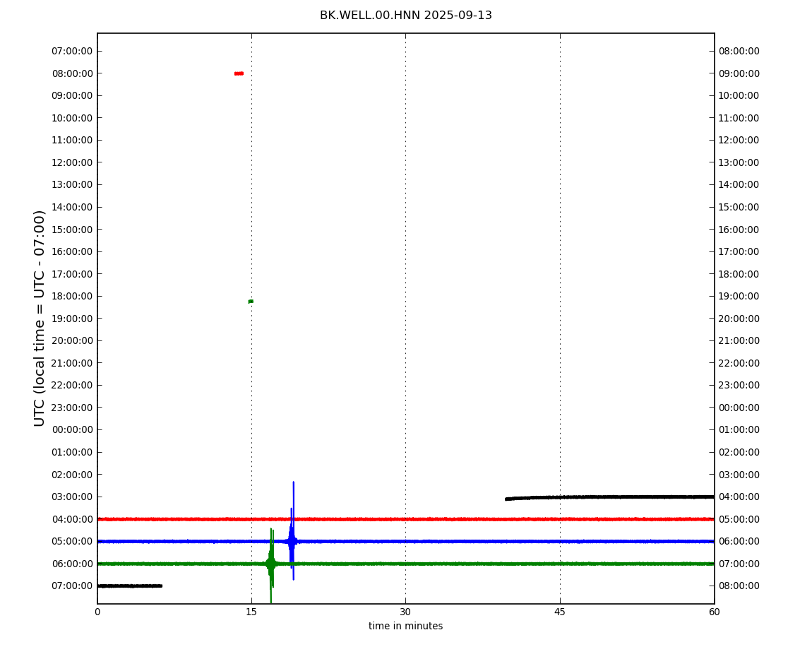Click left-axis label 12:00:00
This screenshot has height=671, width=812.
click(73, 162)
